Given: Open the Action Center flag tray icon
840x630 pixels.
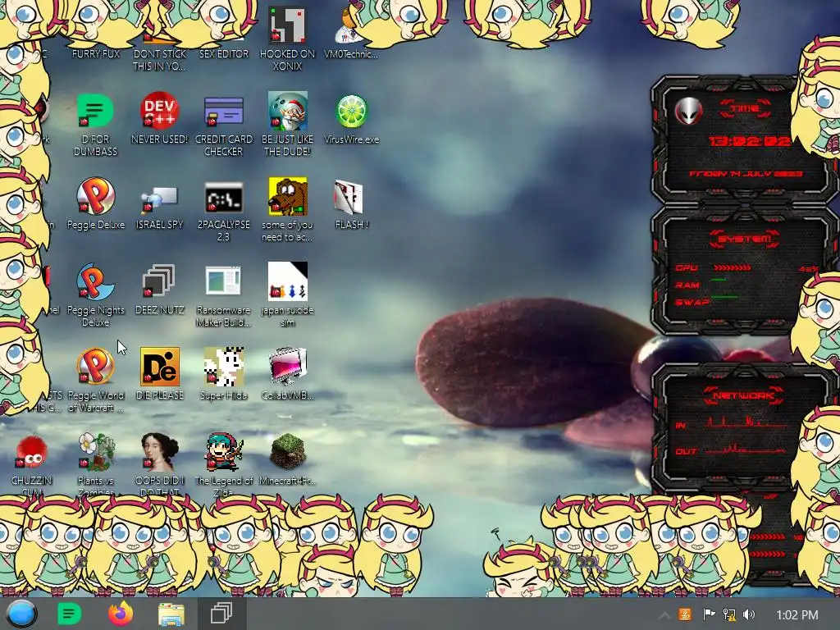Looking at the screenshot, I should click(708, 614).
